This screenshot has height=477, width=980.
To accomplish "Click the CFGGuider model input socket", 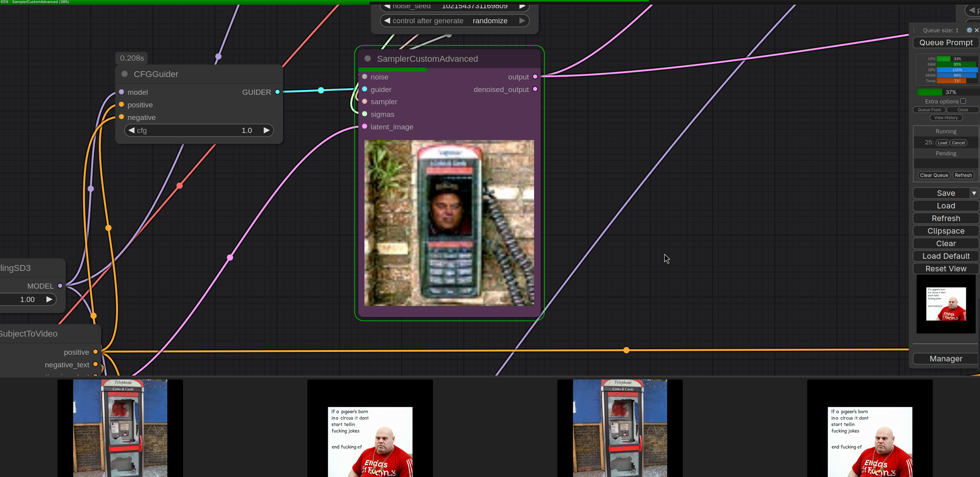I will [122, 92].
